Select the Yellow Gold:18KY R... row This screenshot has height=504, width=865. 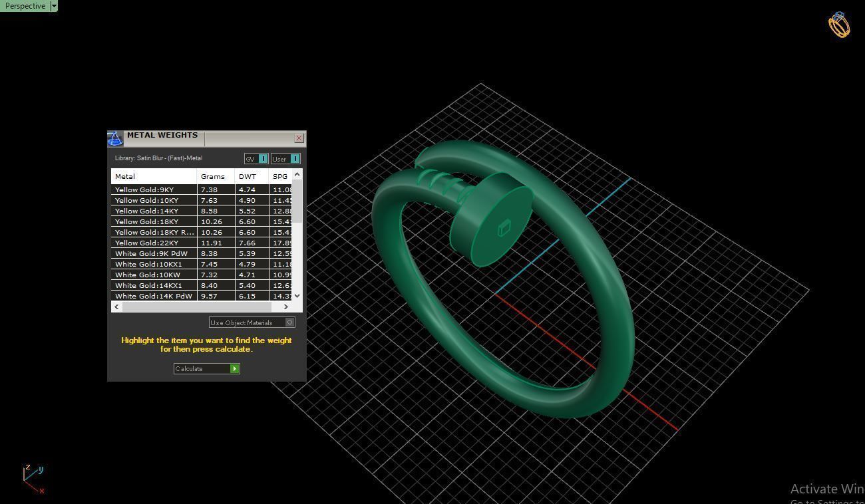202,232
